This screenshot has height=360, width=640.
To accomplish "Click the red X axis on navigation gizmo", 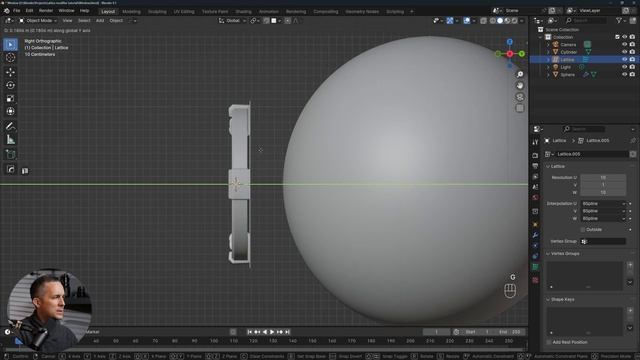I will pyautogui.click(x=510, y=54).
